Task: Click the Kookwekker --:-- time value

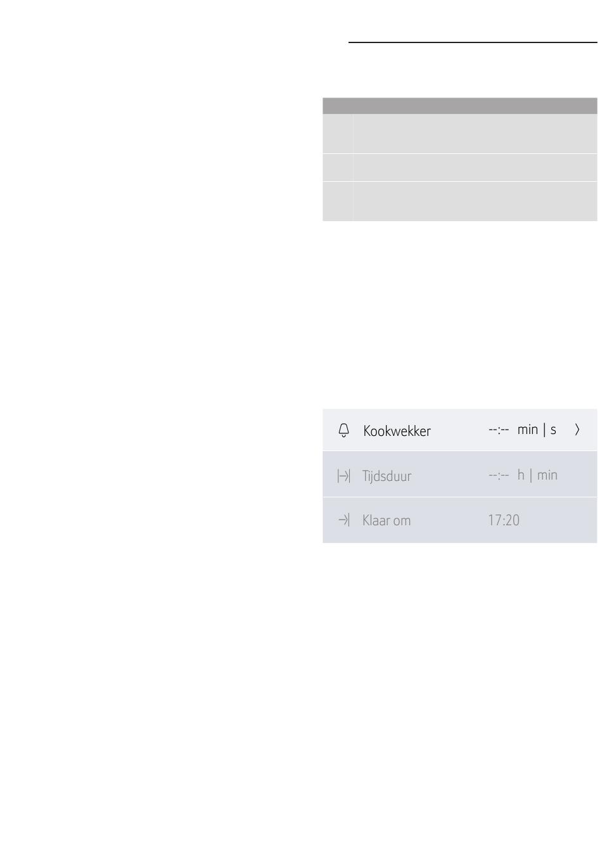Action: (499, 430)
